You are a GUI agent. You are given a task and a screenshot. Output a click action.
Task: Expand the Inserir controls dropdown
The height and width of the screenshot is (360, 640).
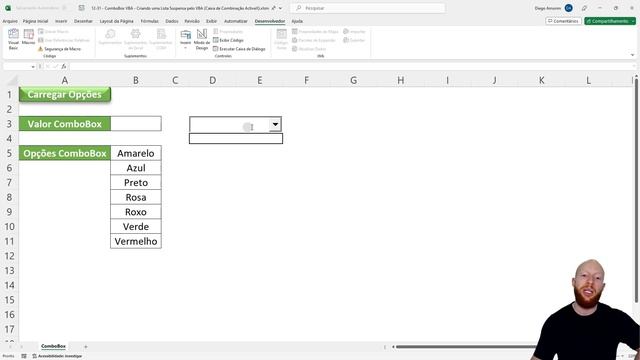[185, 39]
